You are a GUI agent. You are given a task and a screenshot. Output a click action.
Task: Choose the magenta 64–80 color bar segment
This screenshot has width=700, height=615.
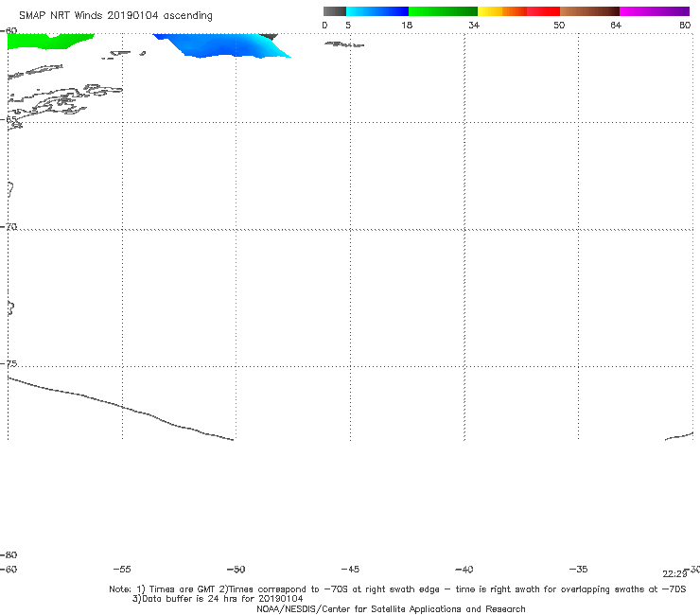(x=655, y=11)
